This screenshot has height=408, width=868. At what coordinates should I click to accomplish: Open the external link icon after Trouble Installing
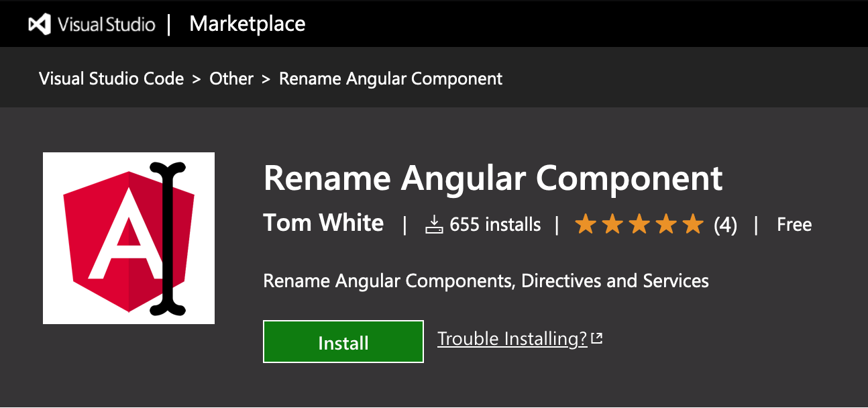point(598,338)
